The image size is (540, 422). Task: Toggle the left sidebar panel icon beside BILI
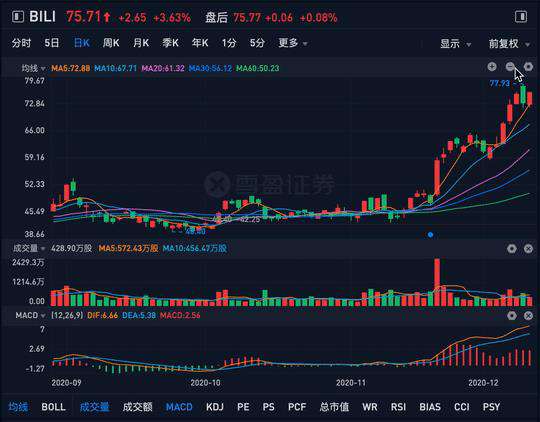point(18,17)
